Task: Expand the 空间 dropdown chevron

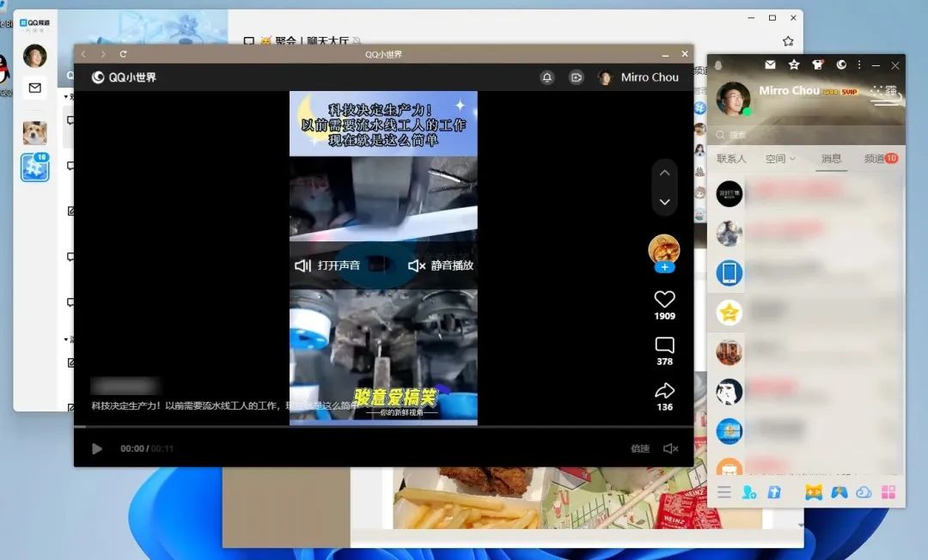Action: [x=792, y=158]
